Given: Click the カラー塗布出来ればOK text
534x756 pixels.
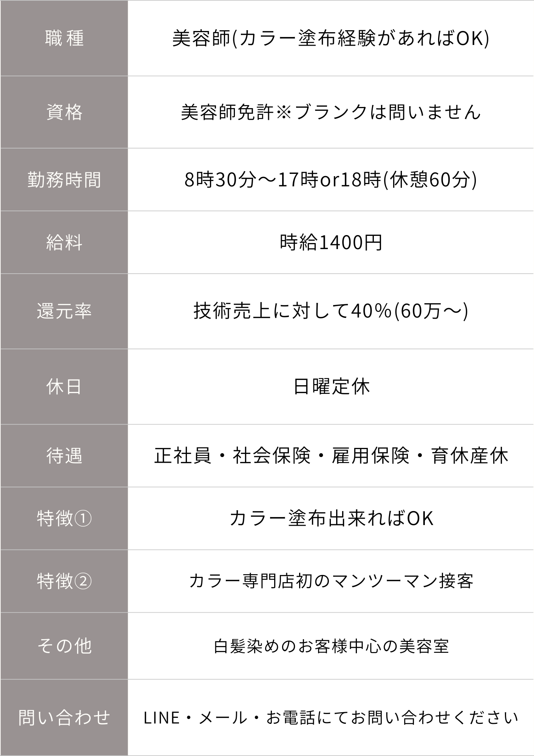Looking at the screenshot, I should pos(331,518).
